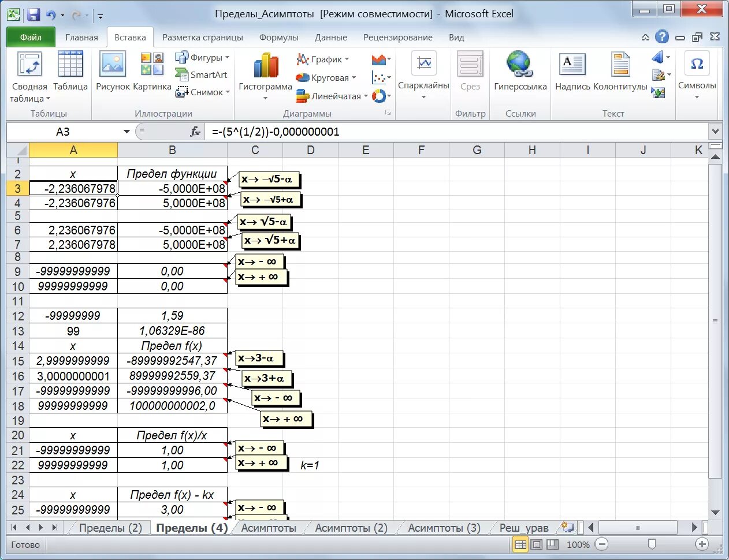Insert a PivotTable (Сводная таблица)

point(29,77)
